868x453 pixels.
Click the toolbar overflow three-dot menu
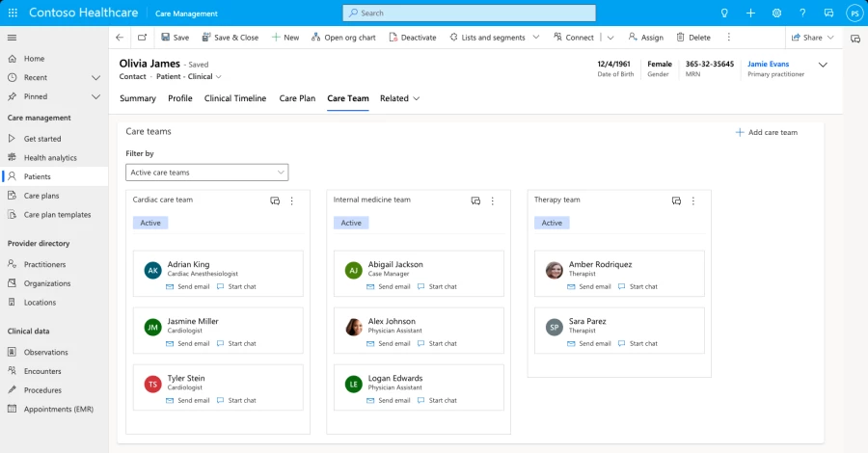tap(728, 37)
